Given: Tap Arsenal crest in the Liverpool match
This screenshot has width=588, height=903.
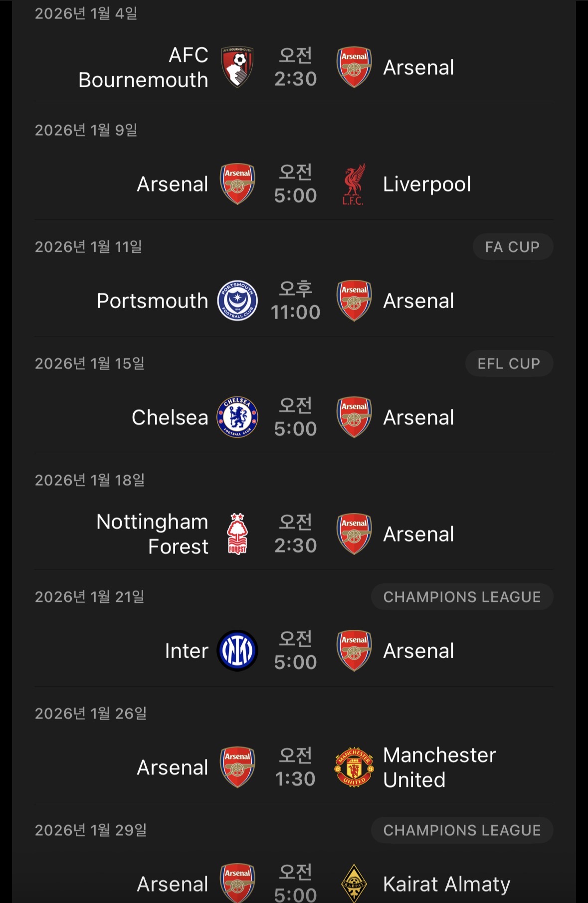Looking at the screenshot, I should (237, 184).
